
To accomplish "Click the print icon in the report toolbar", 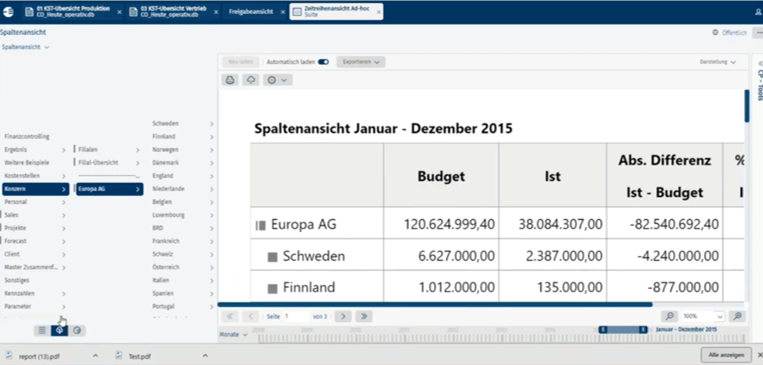I will click(x=230, y=80).
